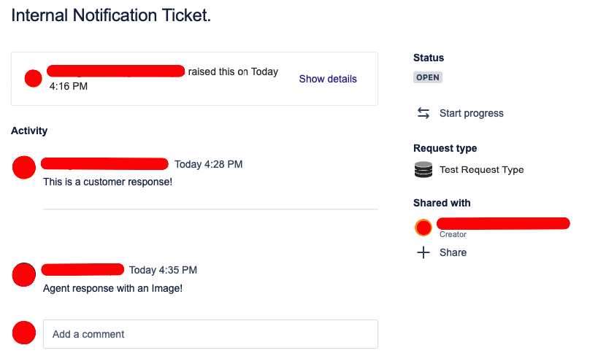Expand Show details for the request

(x=328, y=79)
